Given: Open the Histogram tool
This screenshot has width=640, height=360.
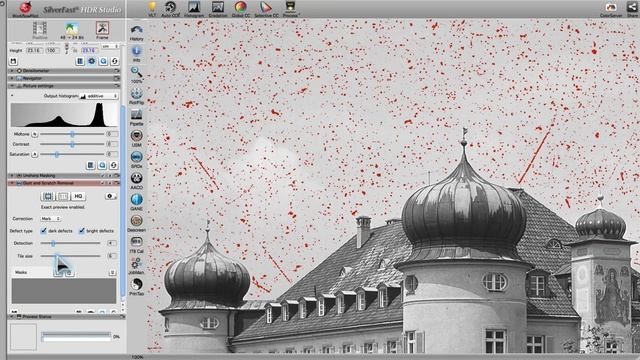Looking at the screenshot, I should (x=193, y=8).
